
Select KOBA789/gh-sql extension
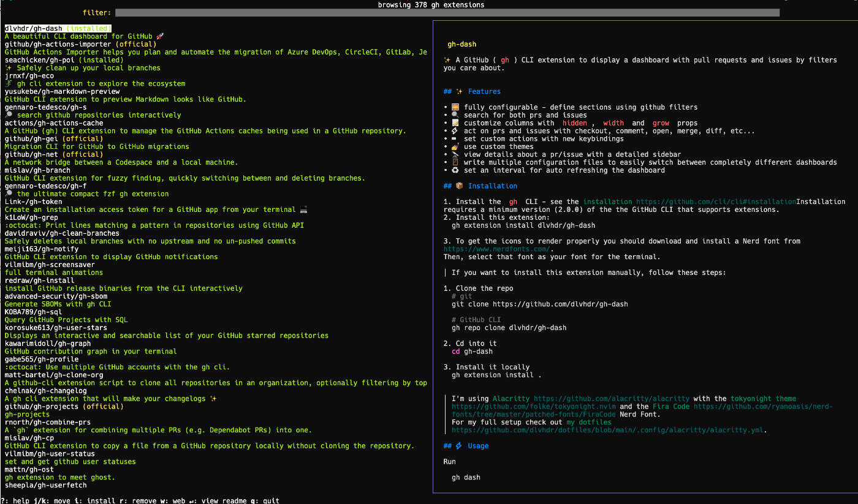tap(33, 312)
